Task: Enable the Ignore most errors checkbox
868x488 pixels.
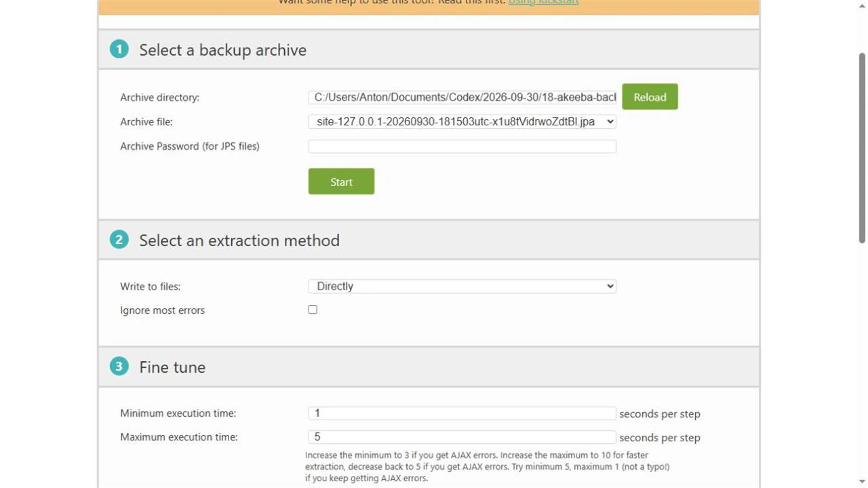Action: (x=313, y=310)
